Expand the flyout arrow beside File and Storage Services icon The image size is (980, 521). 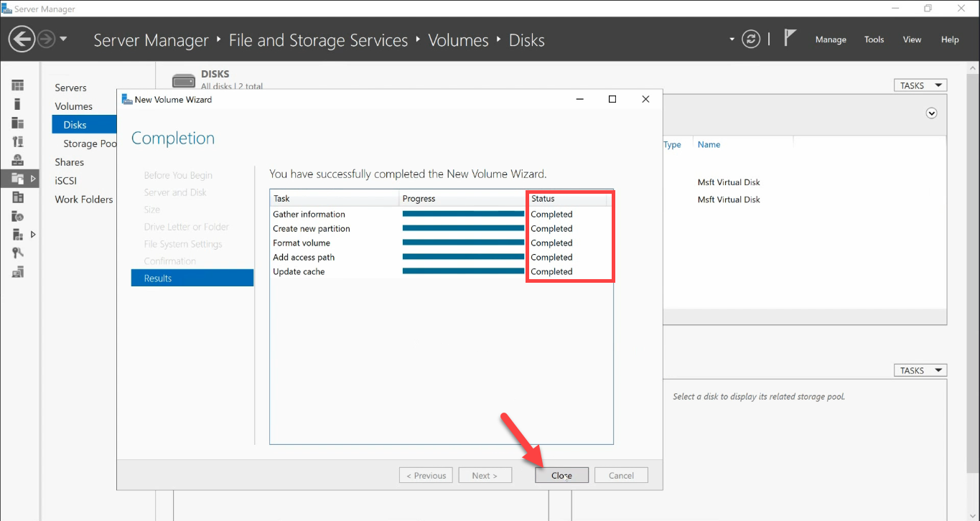33,179
